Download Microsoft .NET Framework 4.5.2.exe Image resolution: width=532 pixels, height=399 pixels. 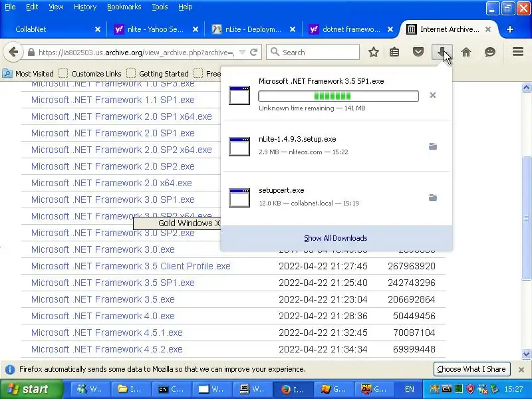107,349
